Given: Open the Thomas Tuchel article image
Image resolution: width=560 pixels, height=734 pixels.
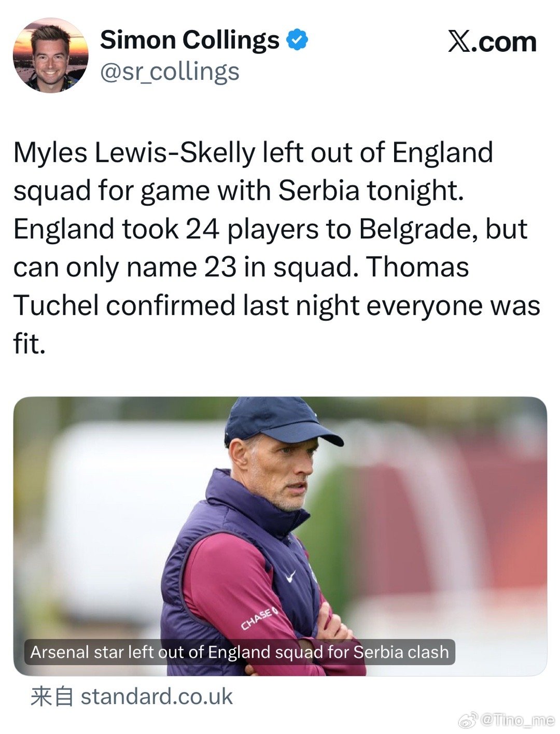Looking at the screenshot, I should (x=280, y=536).
